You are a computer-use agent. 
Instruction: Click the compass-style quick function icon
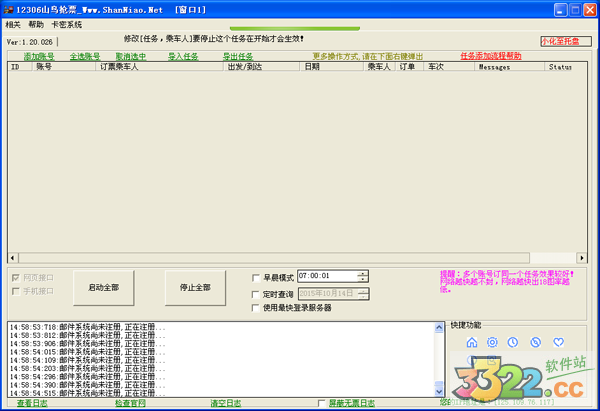(535, 342)
